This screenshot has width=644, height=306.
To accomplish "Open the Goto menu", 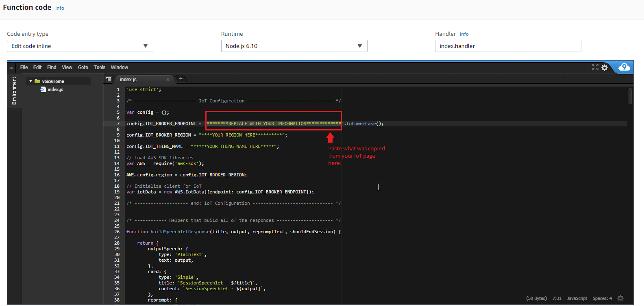I will (x=83, y=67).
